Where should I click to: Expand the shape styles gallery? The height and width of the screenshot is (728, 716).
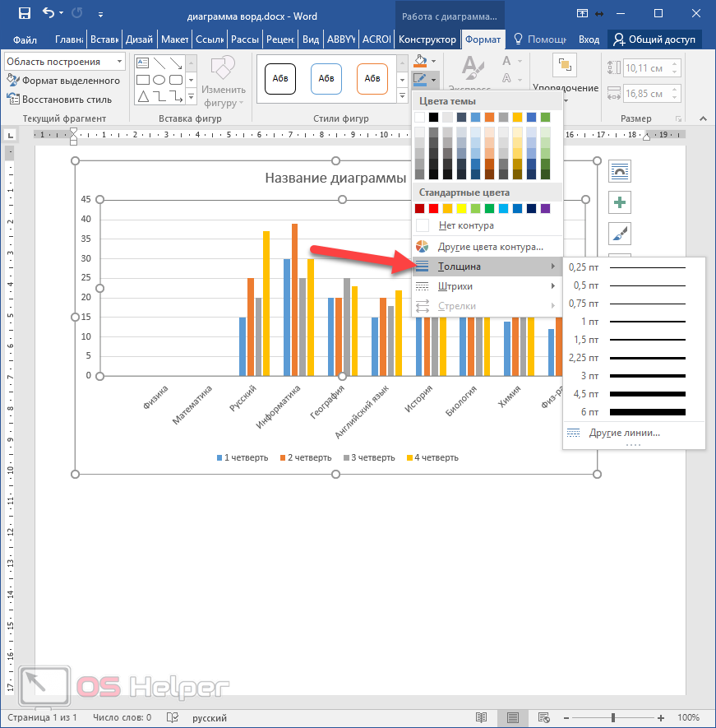(402, 96)
